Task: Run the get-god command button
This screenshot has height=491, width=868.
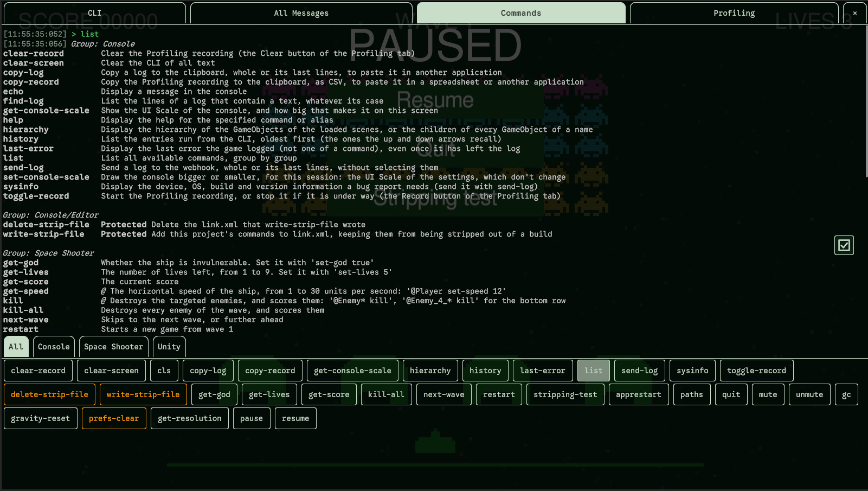Action: 214,394
